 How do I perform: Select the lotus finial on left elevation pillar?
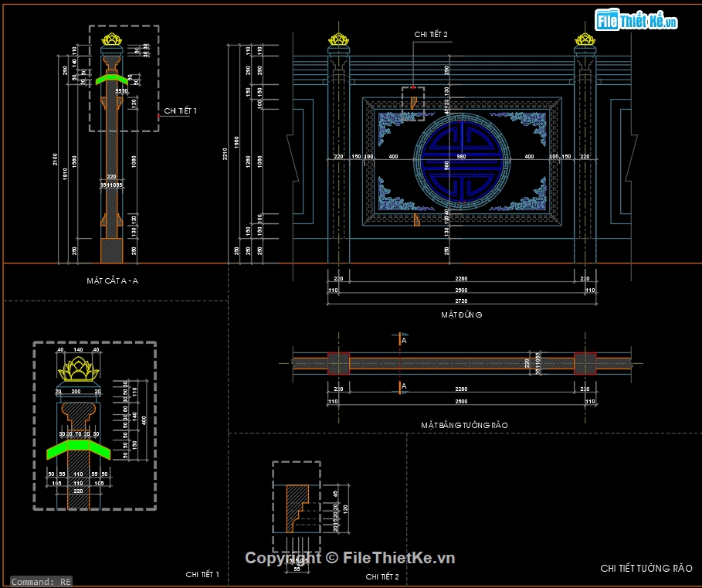[x=338, y=39]
